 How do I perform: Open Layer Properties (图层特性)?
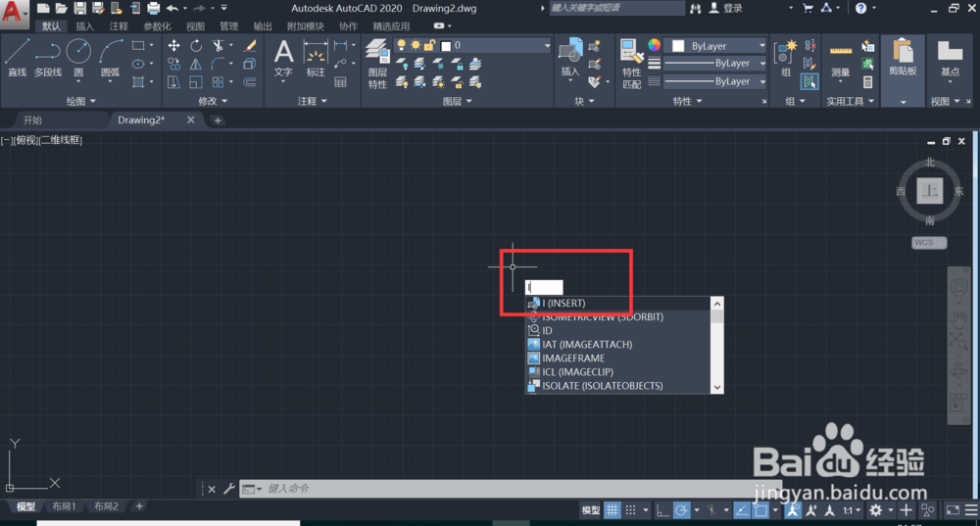pyautogui.click(x=377, y=64)
